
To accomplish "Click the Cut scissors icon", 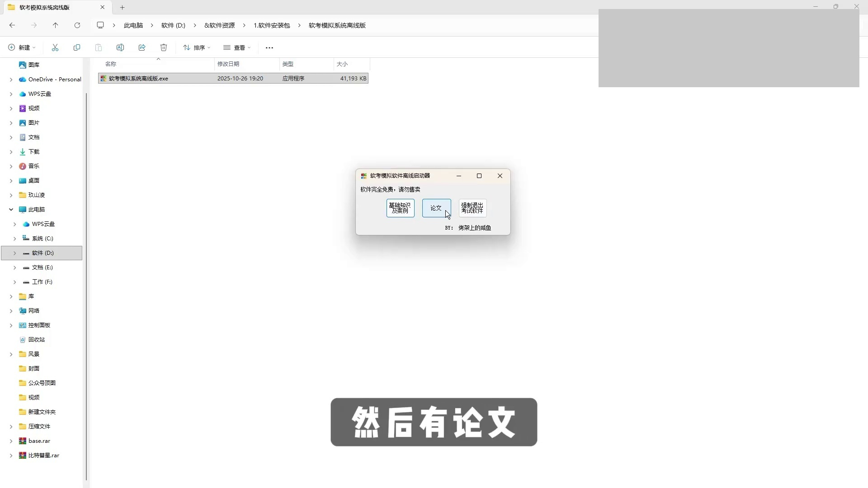I will [x=55, y=47].
